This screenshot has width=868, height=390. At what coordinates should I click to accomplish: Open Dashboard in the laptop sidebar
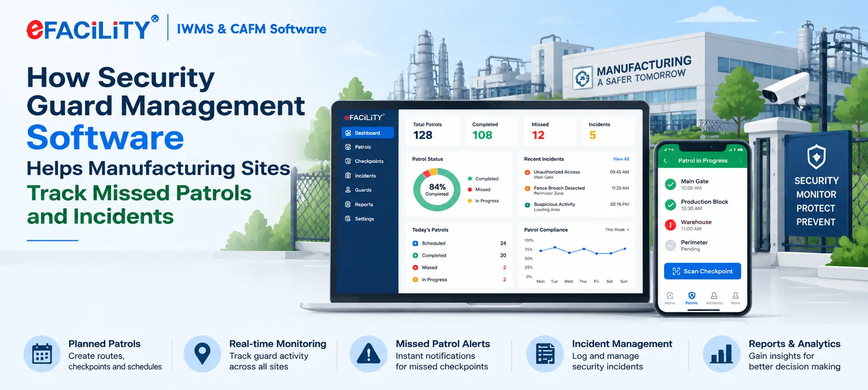pyautogui.click(x=368, y=133)
